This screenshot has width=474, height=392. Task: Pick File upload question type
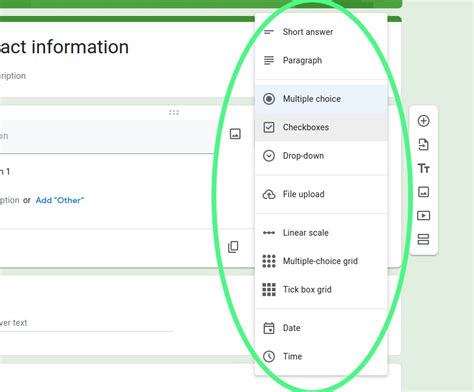click(321, 194)
